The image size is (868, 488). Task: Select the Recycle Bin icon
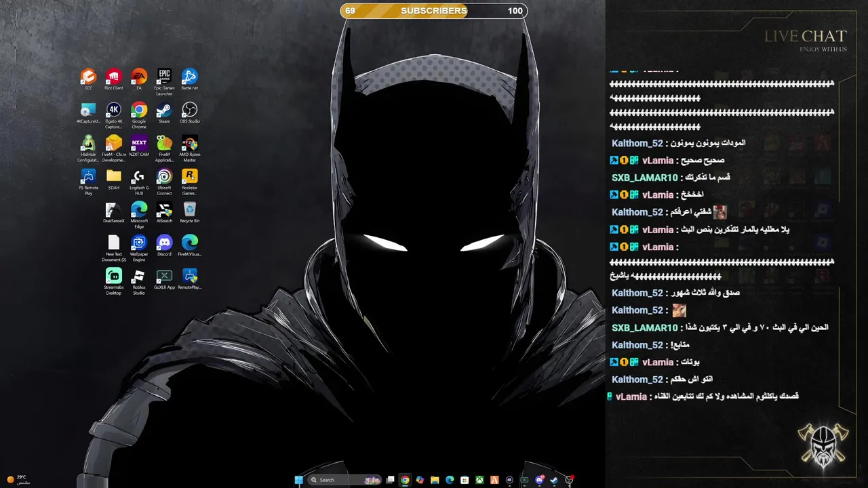point(189,212)
